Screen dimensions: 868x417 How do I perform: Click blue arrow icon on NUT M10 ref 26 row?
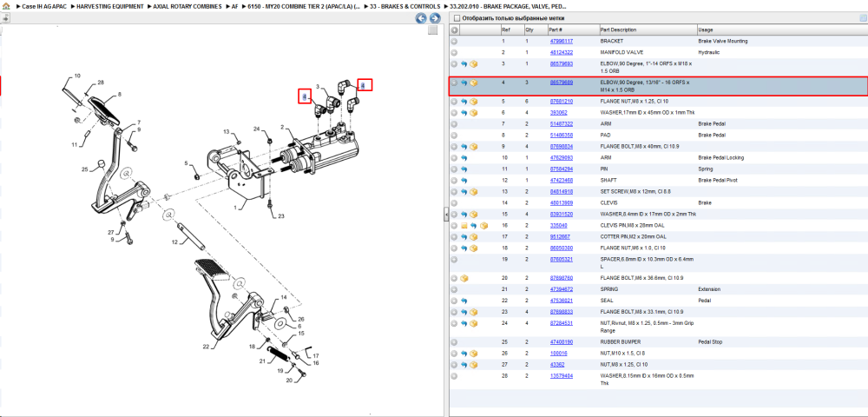[464, 354]
